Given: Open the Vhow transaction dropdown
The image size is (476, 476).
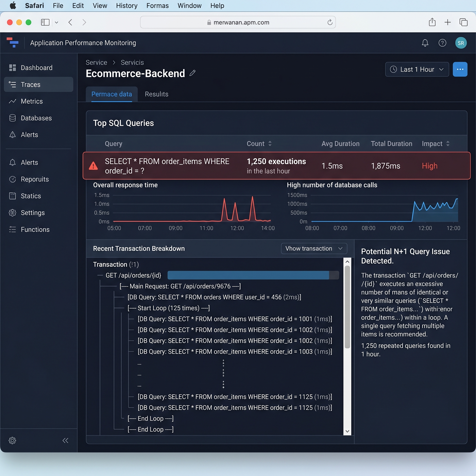Looking at the screenshot, I should tap(314, 249).
